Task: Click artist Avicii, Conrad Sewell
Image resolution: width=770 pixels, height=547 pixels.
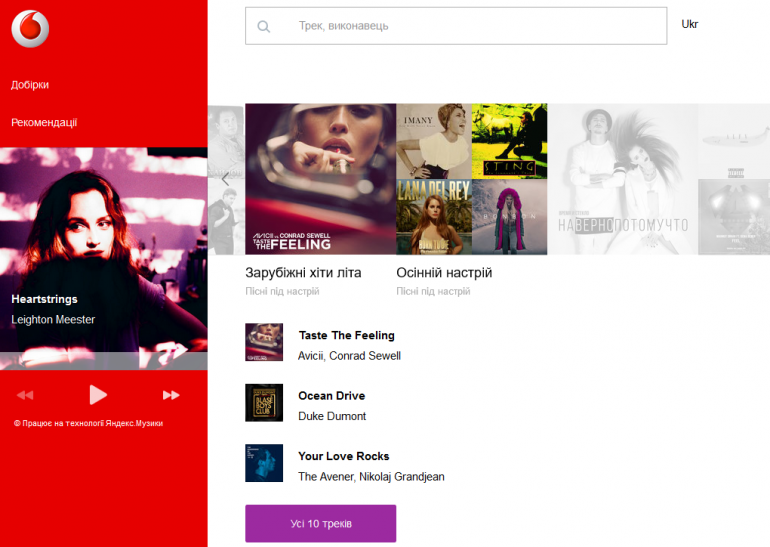Action: click(x=349, y=356)
